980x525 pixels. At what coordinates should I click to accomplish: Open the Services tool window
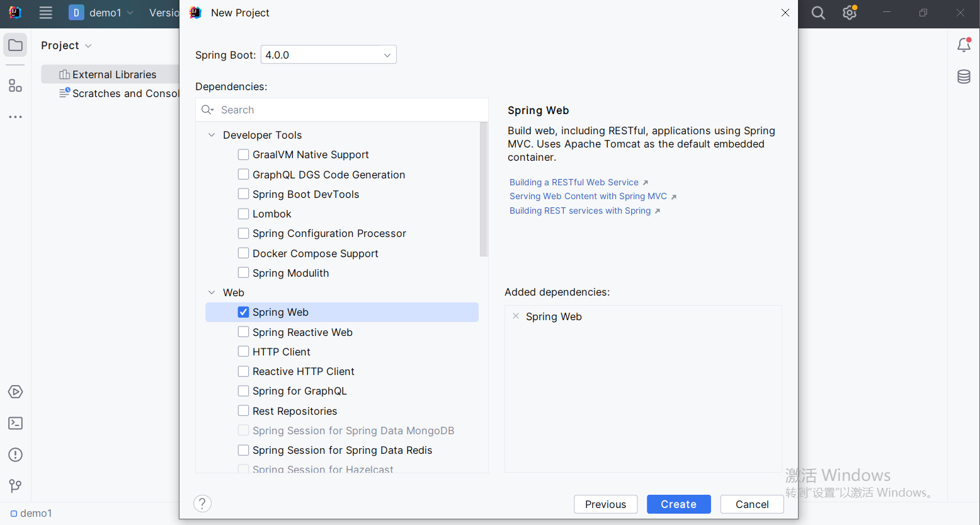tap(15, 392)
